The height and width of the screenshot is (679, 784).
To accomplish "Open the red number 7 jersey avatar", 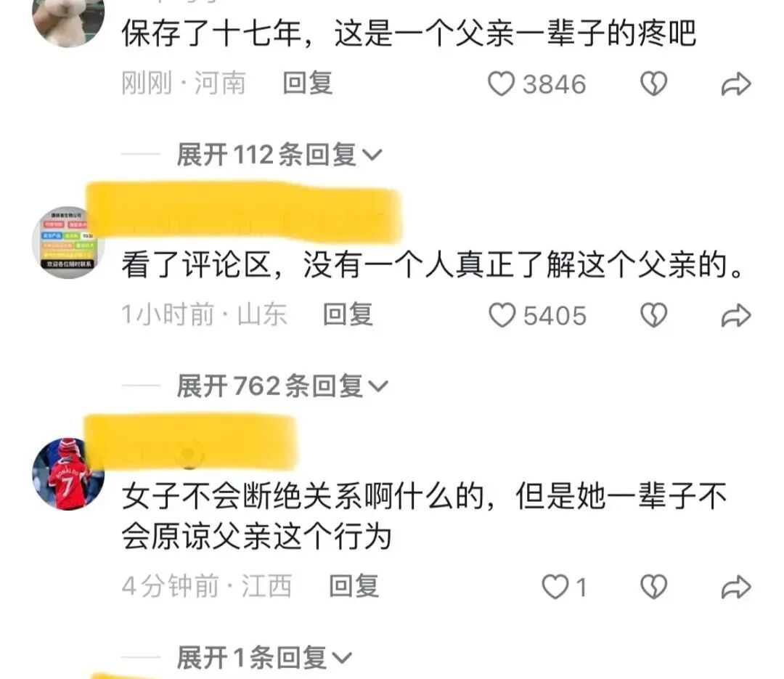I will [x=68, y=474].
